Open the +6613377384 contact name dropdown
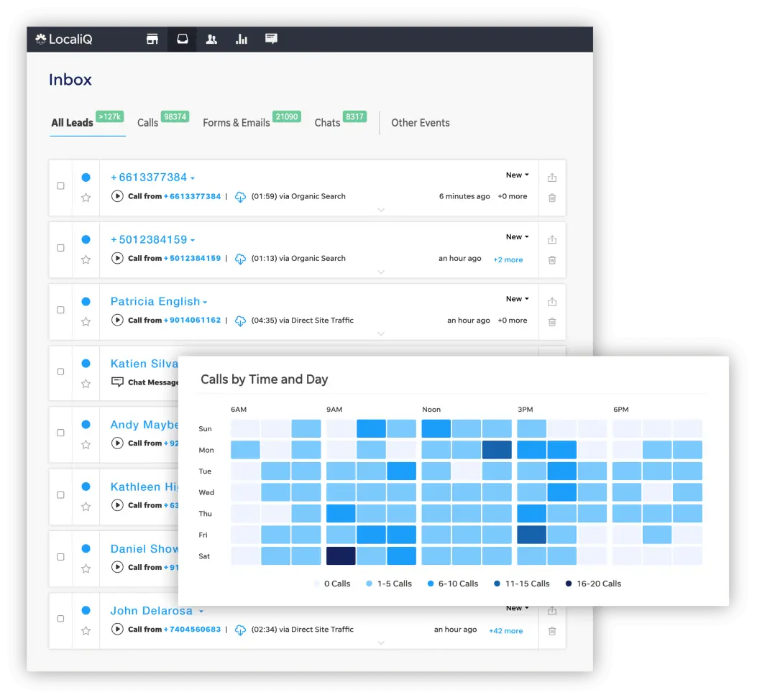 (193, 178)
